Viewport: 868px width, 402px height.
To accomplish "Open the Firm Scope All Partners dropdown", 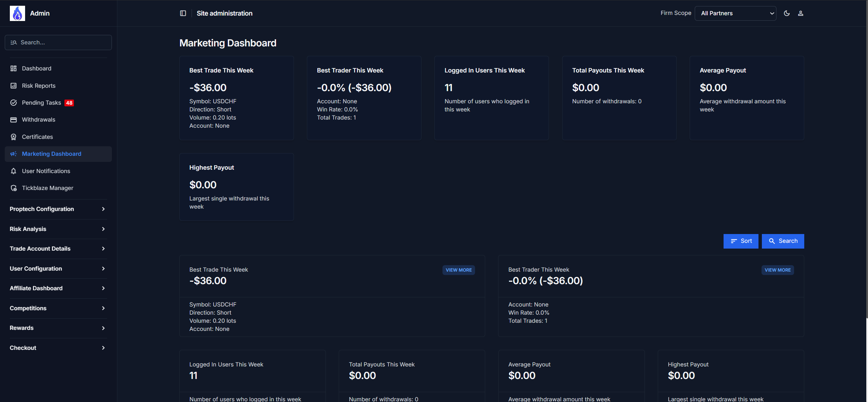I will (735, 13).
